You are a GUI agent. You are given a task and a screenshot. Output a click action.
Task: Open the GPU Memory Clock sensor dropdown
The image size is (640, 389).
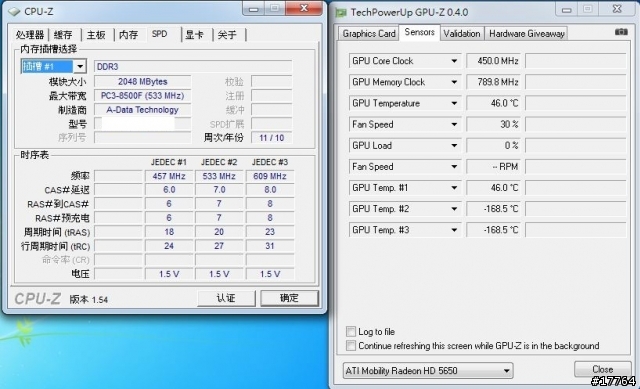click(x=454, y=82)
